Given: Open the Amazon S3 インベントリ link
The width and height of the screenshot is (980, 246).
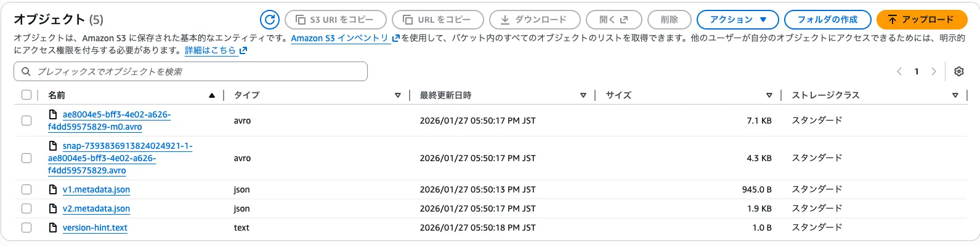Looking at the screenshot, I should (x=340, y=38).
